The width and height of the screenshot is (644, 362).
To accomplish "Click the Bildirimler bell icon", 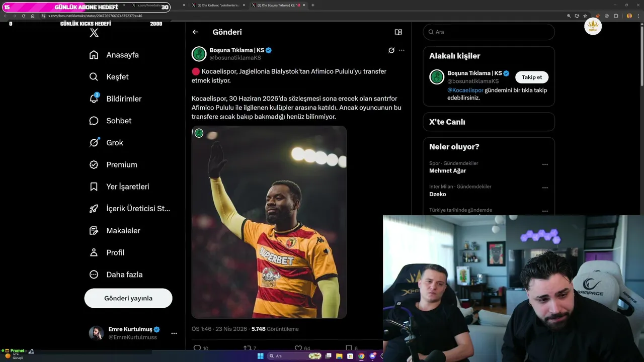I will (94, 99).
